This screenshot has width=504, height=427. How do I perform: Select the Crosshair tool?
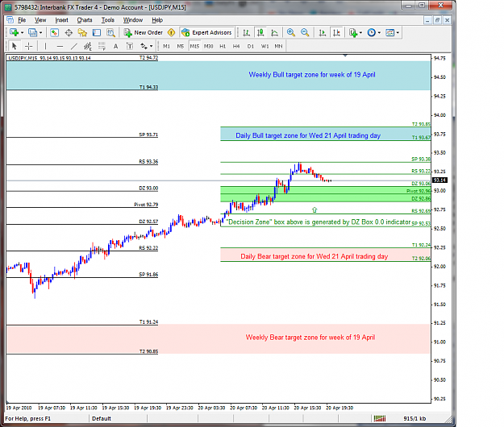click(28, 46)
